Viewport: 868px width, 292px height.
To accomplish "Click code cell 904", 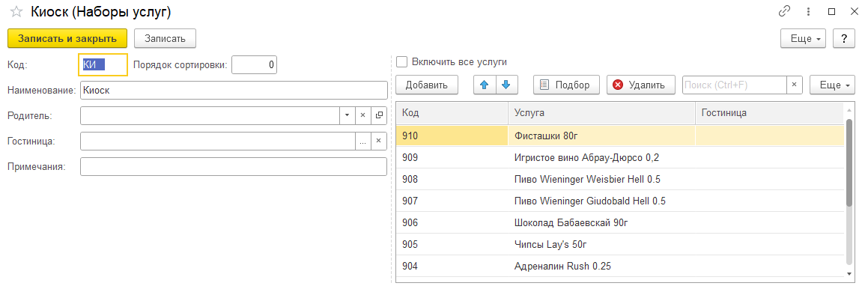I will [x=452, y=266].
